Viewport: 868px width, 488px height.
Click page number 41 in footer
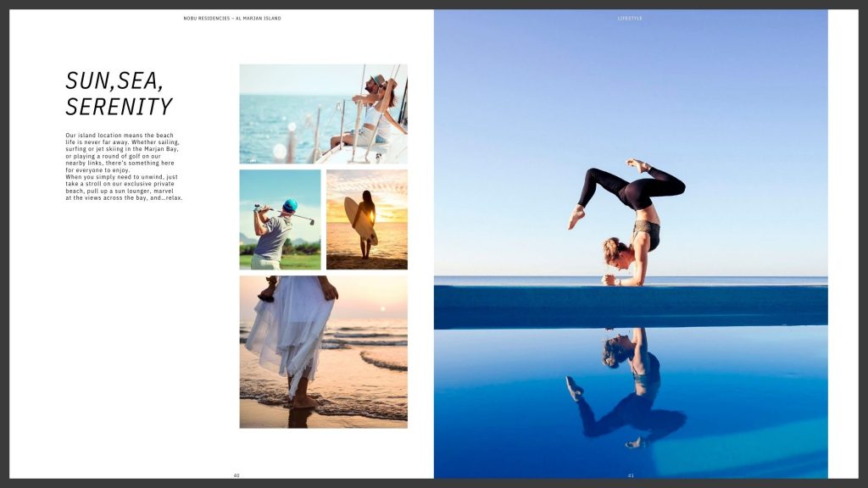(631, 475)
